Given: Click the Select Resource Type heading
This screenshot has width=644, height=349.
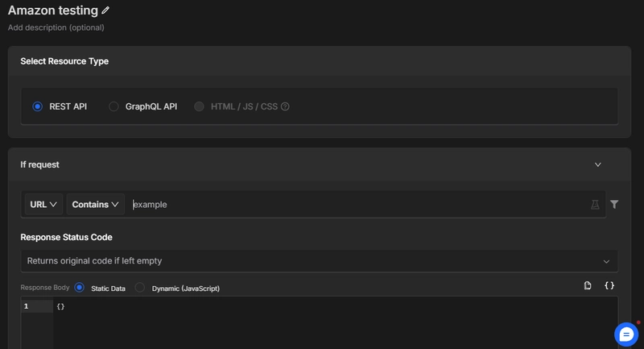Looking at the screenshot, I should [64, 61].
